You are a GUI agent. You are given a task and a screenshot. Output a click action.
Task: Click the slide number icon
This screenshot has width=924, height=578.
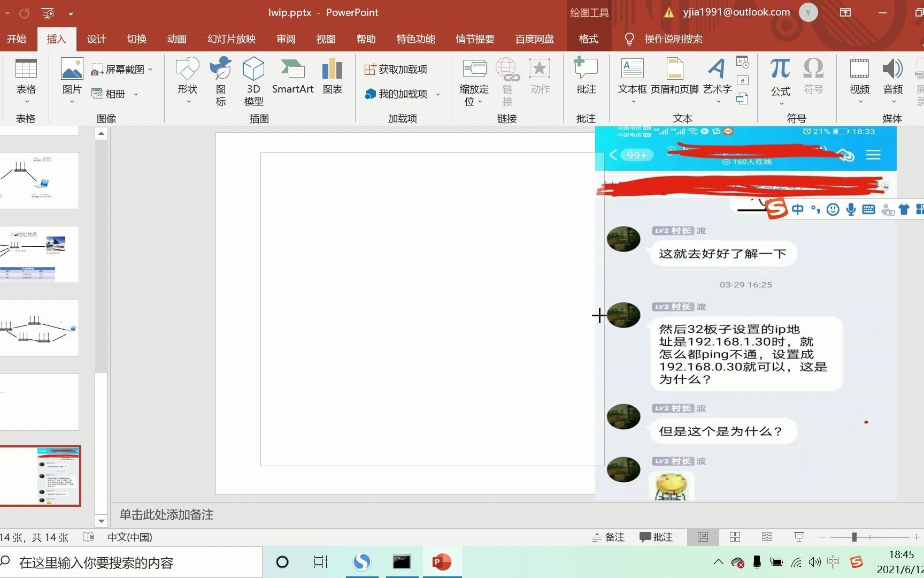pos(742,81)
